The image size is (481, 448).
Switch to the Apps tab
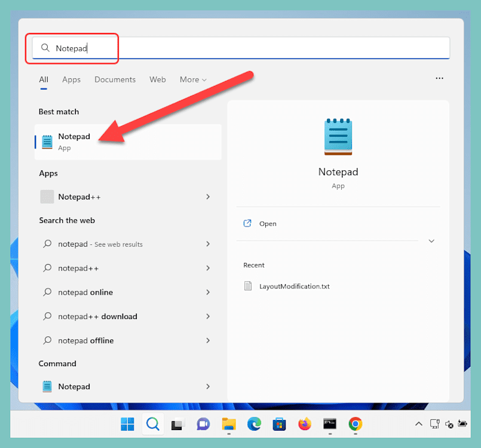(x=71, y=79)
